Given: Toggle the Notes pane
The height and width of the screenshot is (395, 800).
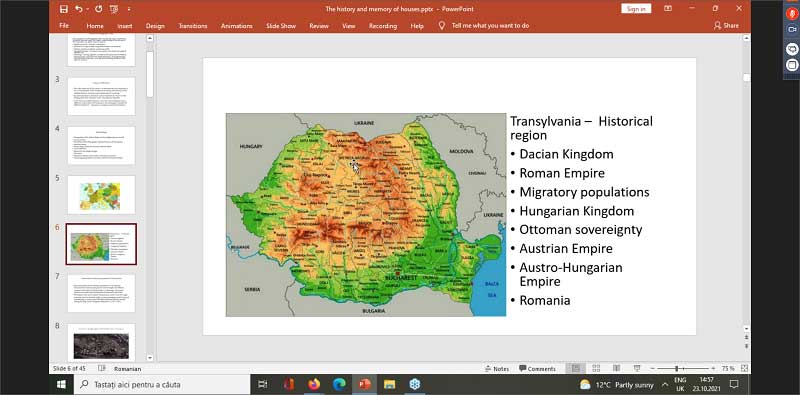Looking at the screenshot, I should point(497,368).
